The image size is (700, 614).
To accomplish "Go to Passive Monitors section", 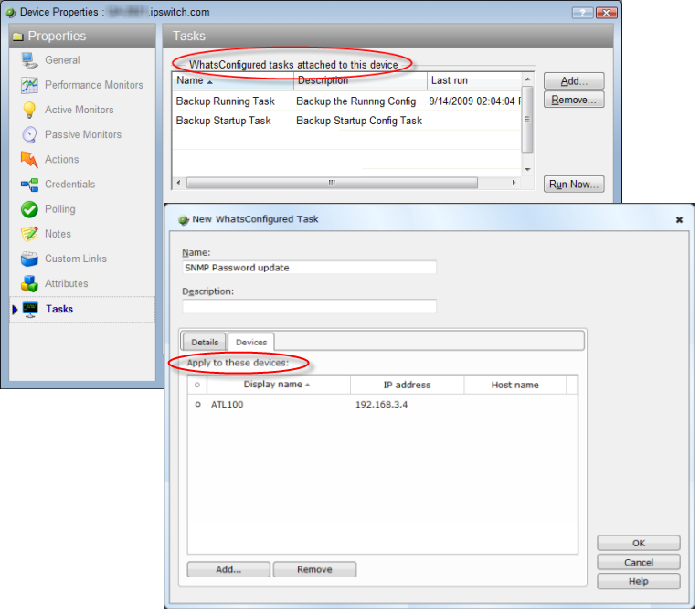I will tap(83, 134).
